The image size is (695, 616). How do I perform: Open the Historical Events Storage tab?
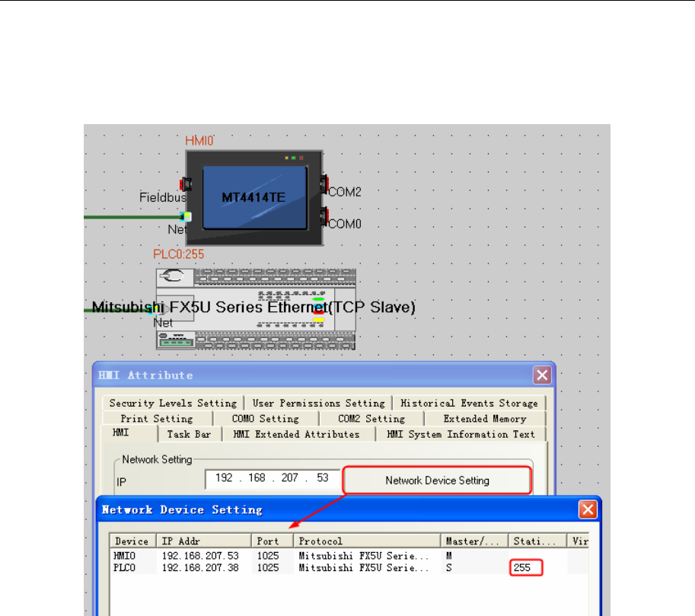pyautogui.click(x=469, y=403)
